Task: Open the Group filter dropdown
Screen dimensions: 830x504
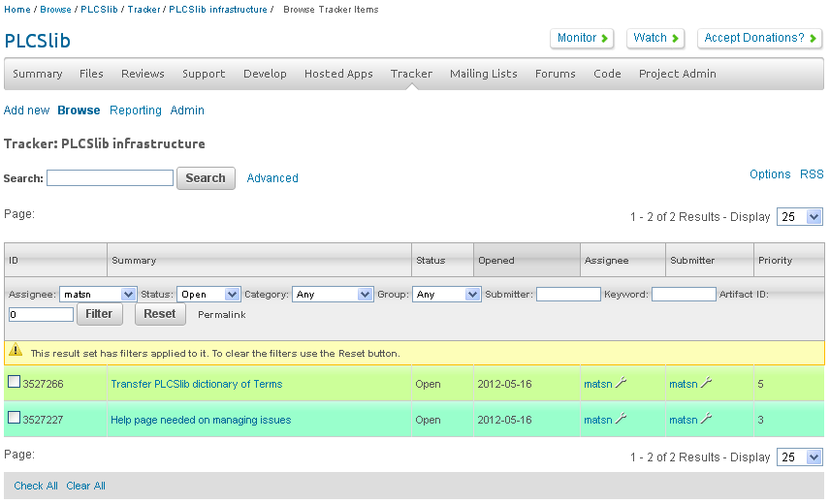Action: tap(446, 294)
